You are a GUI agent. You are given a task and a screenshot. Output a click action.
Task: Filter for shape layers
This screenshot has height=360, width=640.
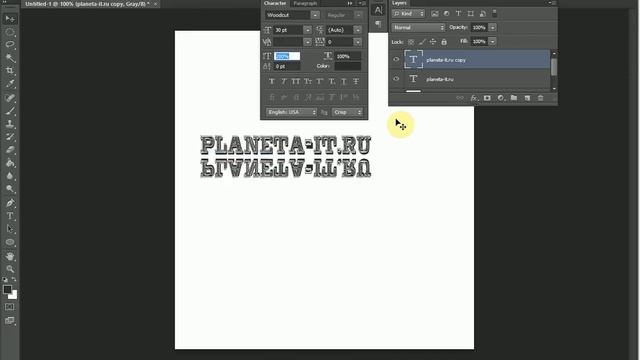pos(471,14)
